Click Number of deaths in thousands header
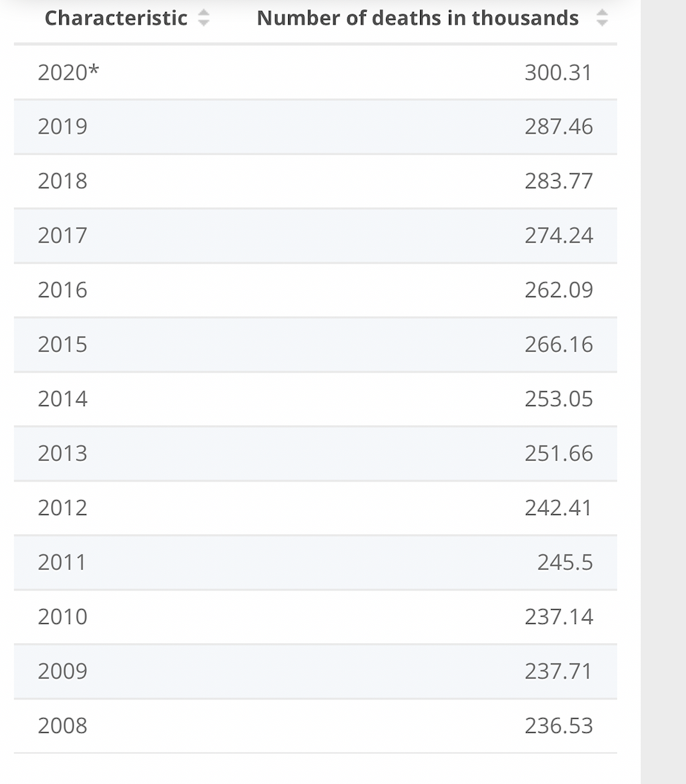 click(x=418, y=19)
